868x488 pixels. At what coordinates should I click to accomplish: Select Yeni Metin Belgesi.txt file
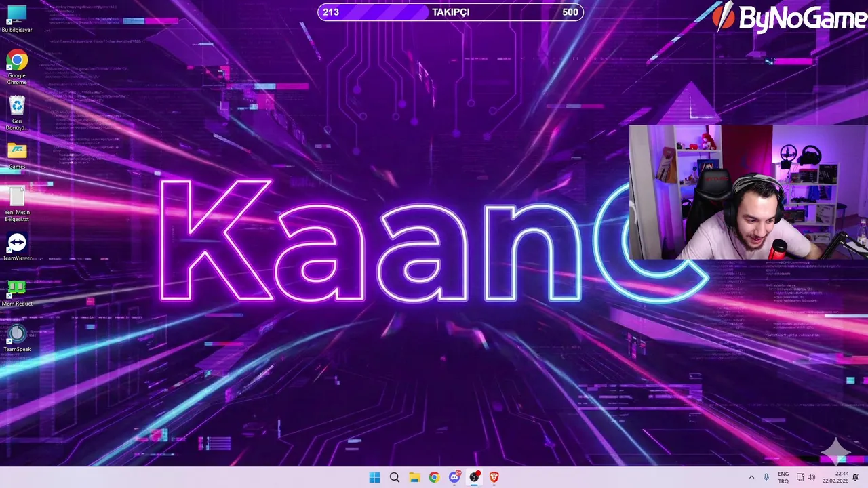17,204
